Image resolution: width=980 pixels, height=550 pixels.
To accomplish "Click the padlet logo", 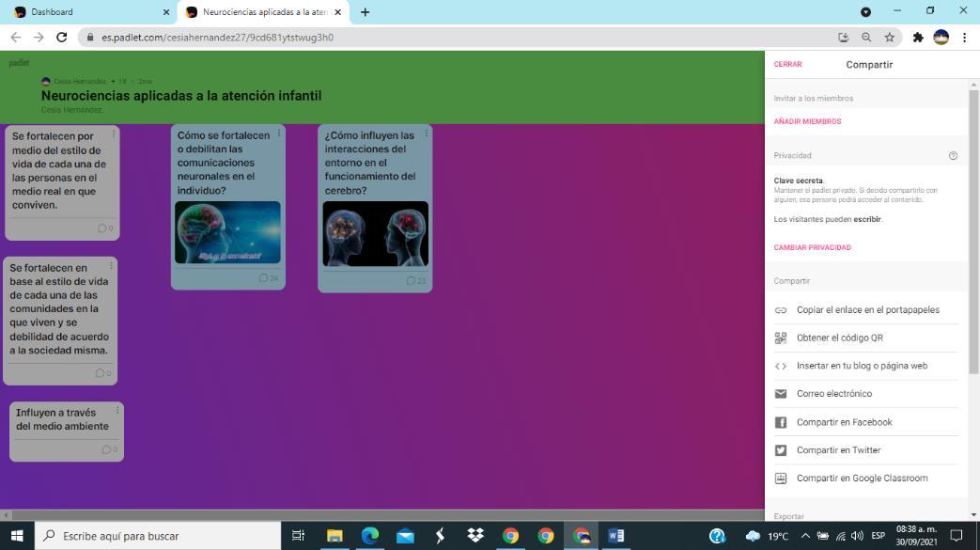I will coord(19,63).
